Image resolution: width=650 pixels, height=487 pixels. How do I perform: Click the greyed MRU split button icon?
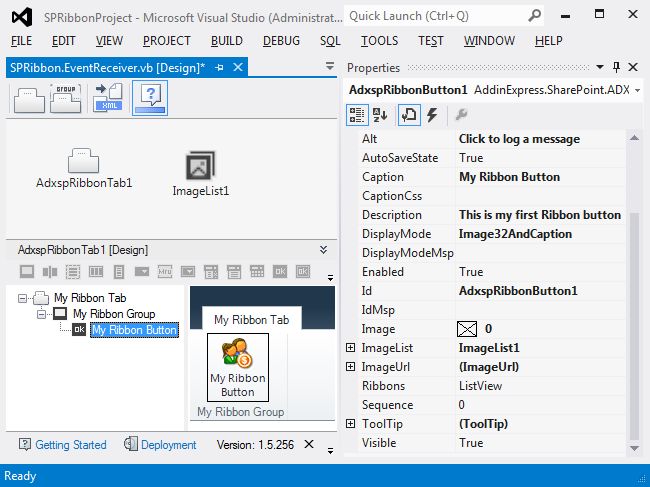coord(165,272)
